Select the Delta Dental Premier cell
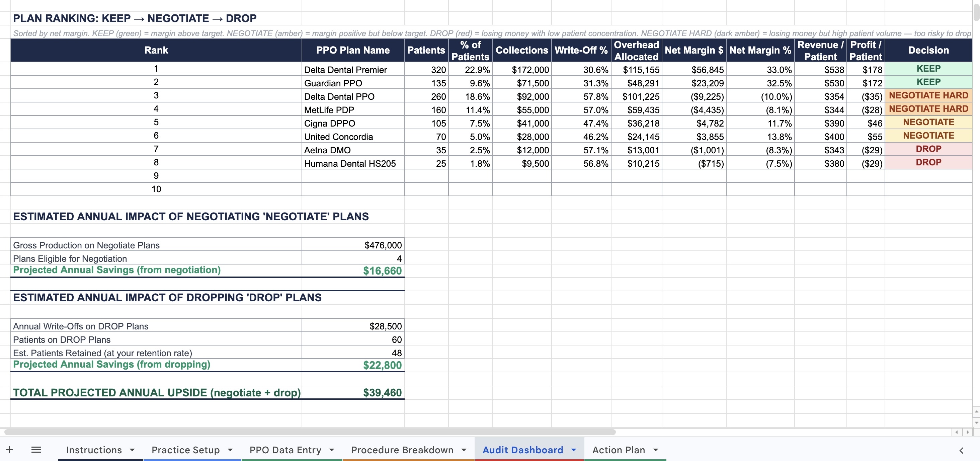 353,70
